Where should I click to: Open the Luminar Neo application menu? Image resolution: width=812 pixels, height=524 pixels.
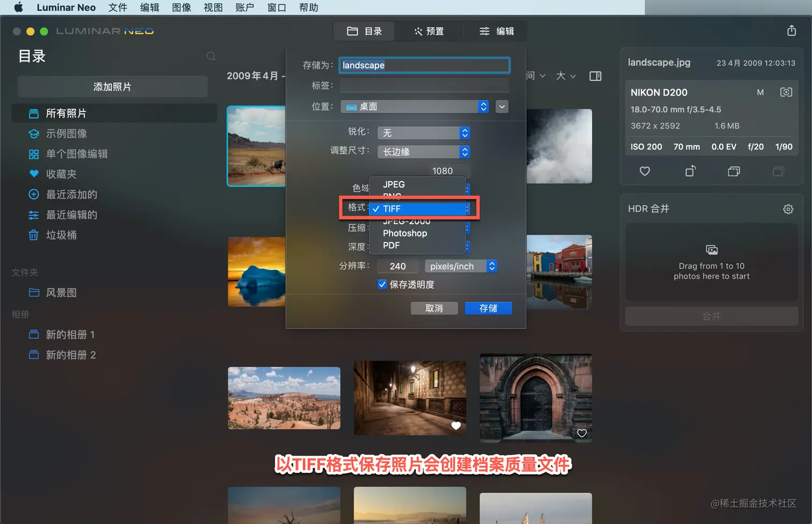66,8
